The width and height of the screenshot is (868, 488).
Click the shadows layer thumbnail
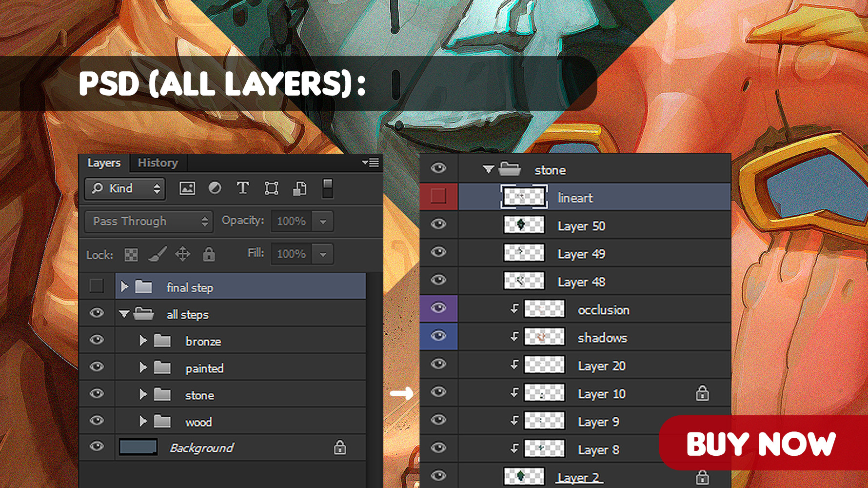(544, 337)
